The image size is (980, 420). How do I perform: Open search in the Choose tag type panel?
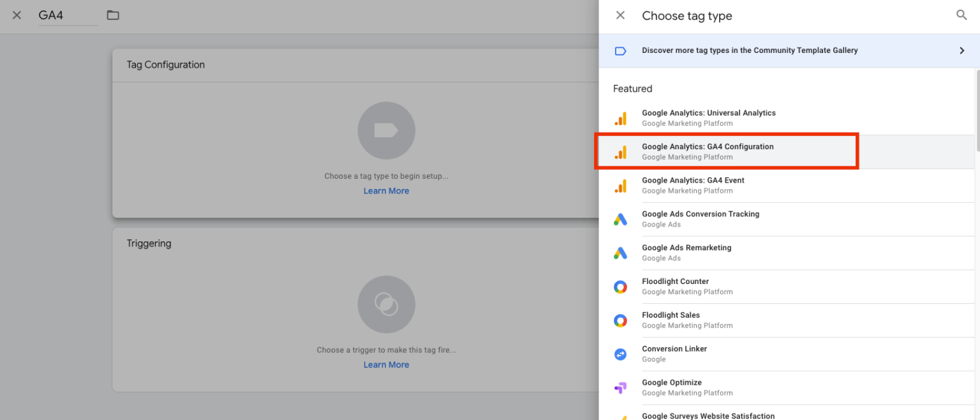pos(961,15)
